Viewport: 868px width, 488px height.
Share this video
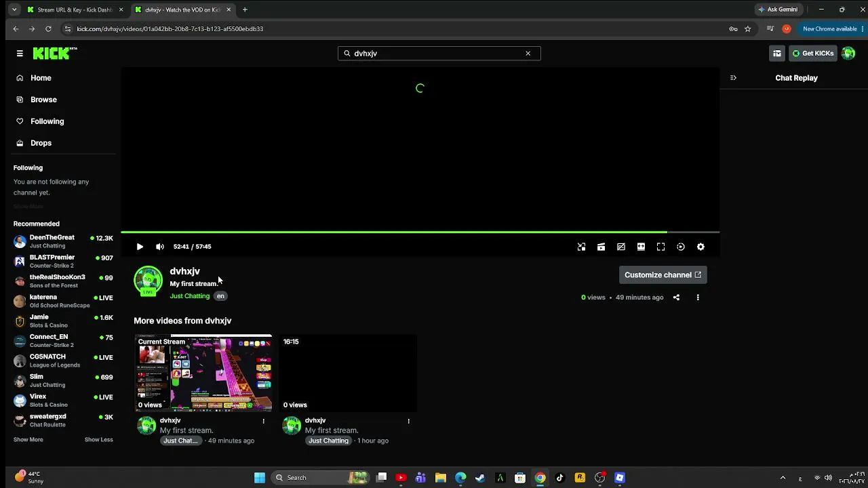(676, 298)
